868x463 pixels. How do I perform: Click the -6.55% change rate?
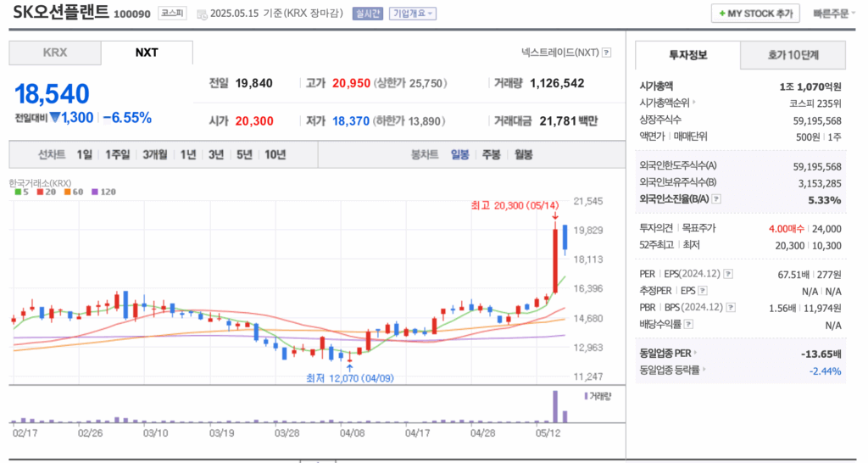coord(127,117)
